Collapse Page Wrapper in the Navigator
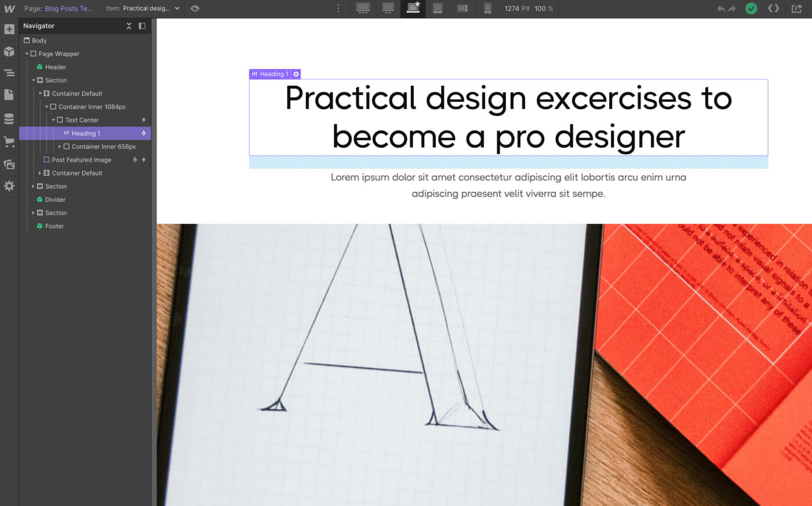The width and height of the screenshot is (812, 506). point(26,53)
